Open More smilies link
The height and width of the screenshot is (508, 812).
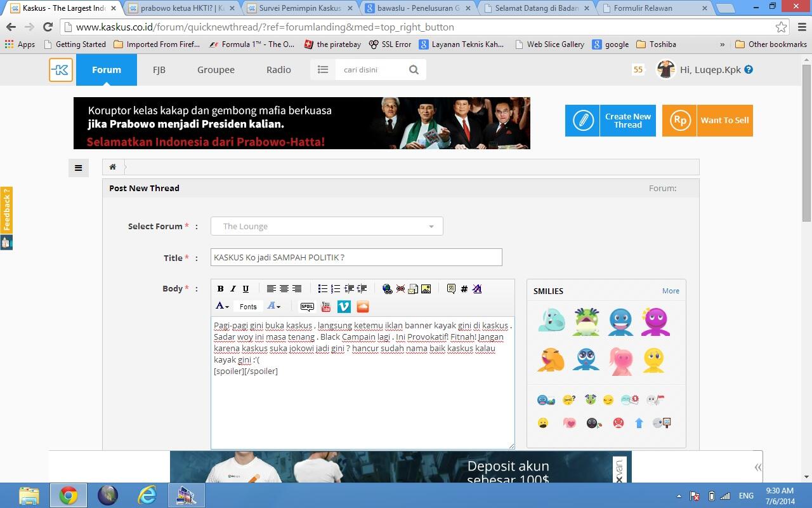[x=671, y=291]
